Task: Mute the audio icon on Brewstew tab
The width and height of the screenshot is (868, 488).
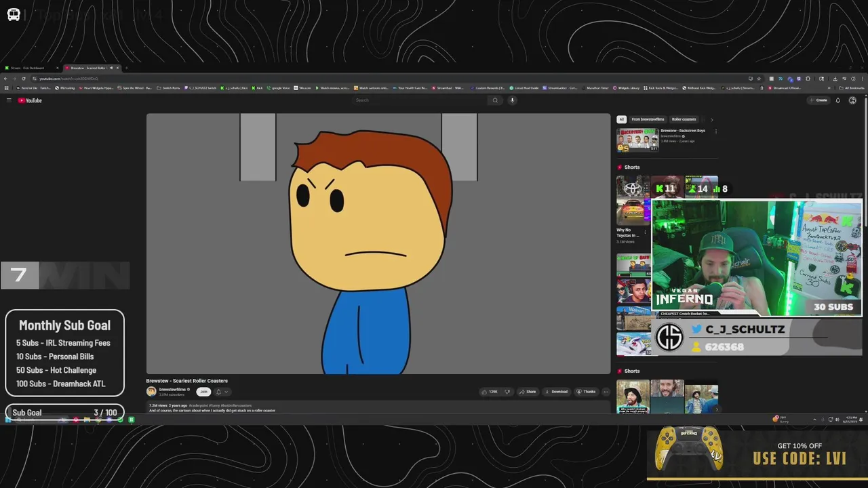Action: coord(111,68)
